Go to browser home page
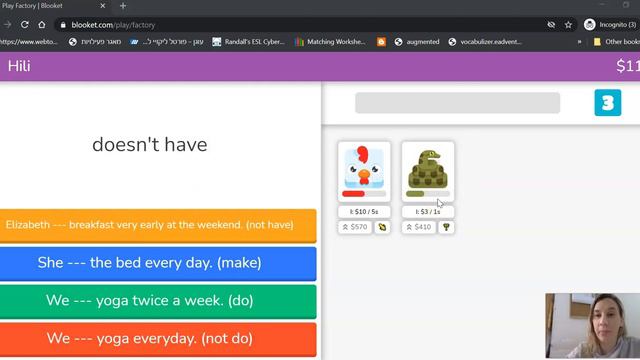This screenshot has width=640, height=360. coord(42,25)
